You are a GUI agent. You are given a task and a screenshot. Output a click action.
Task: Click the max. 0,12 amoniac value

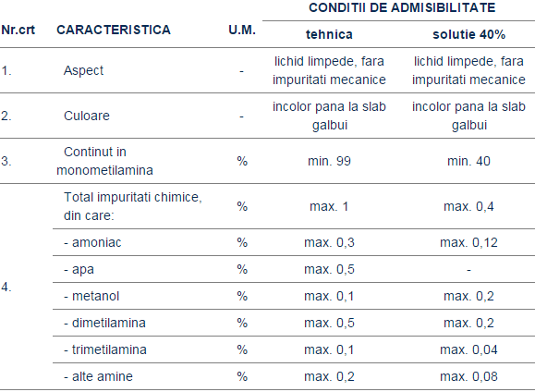468,242
